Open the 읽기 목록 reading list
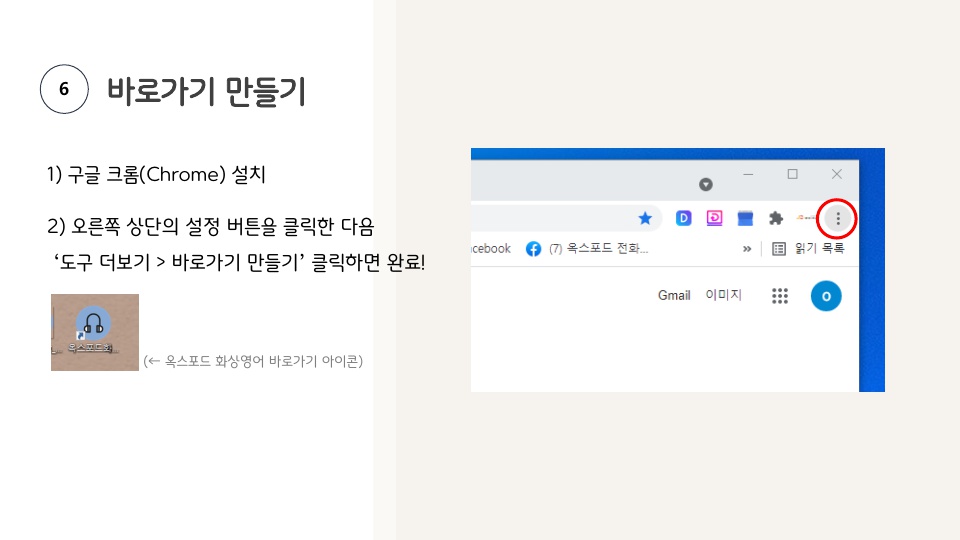Viewport: 960px width, 540px height. pyautogui.click(x=809, y=249)
